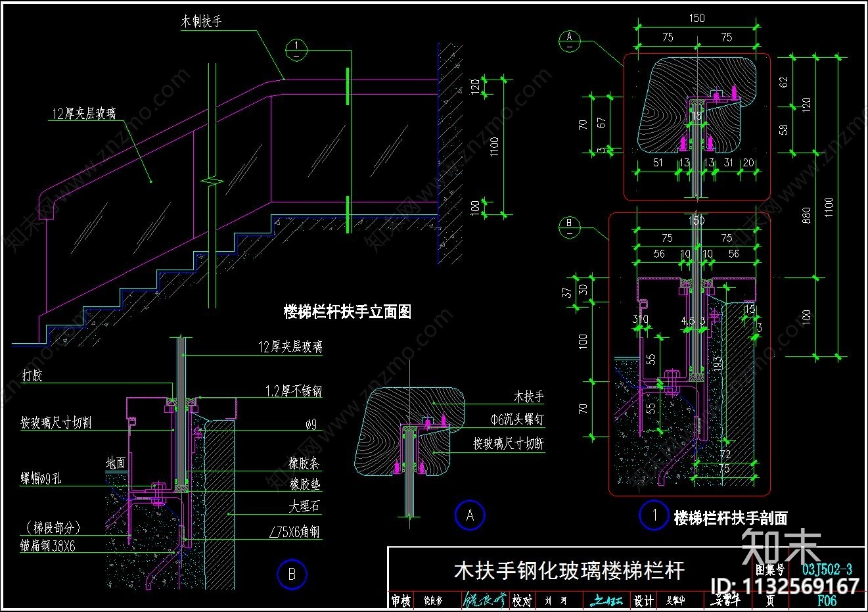Click the '按玻璃尺寸切断' annotation
The image size is (868, 612).
pos(509,443)
